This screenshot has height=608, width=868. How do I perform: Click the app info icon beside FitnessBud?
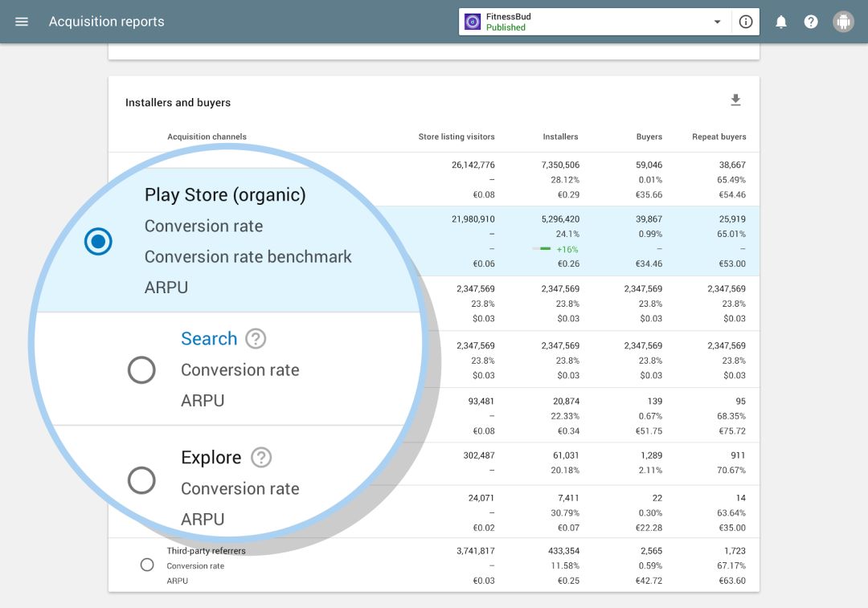tap(746, 22)
